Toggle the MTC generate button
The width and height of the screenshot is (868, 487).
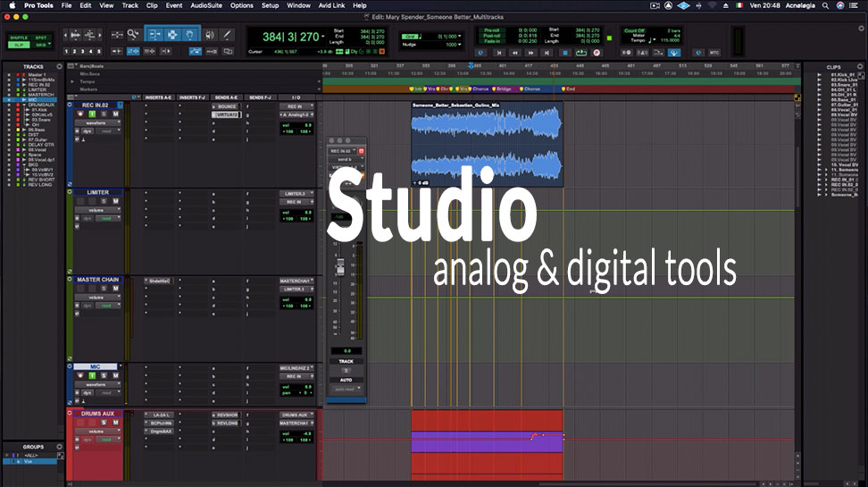(x=714, y=53)
